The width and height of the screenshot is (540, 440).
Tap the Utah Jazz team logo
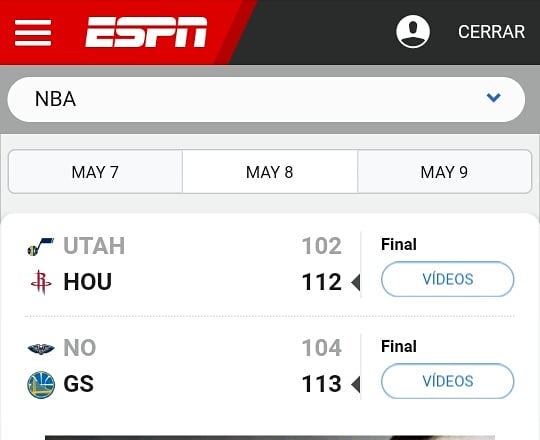pyautogui.click(x=41, y=247)
